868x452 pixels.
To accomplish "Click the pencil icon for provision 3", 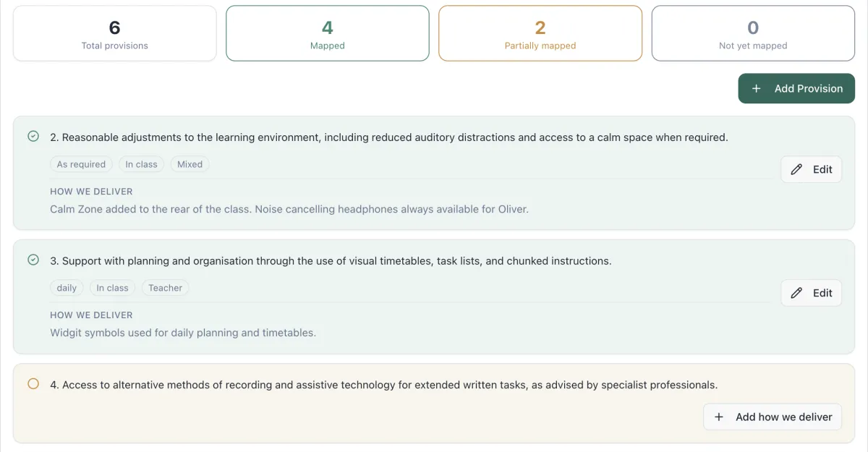I will 796,293.
